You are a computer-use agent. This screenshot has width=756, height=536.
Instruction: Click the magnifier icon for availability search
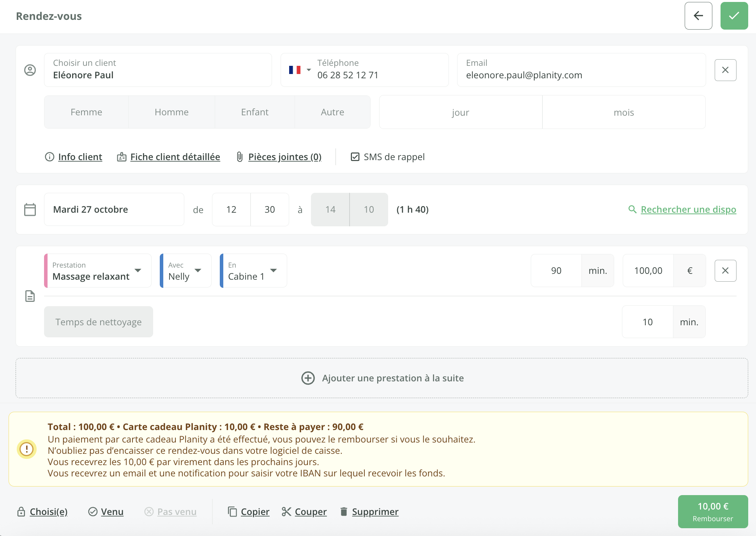tap(632, 210)
